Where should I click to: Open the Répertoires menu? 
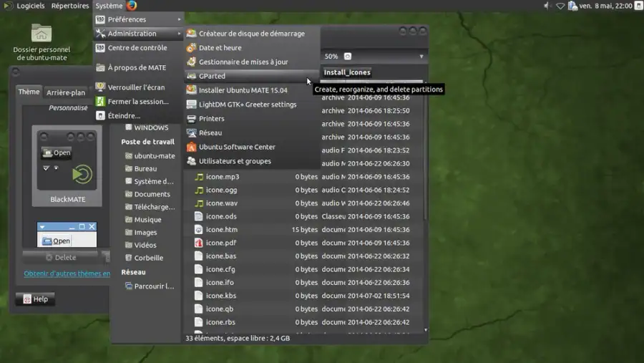(x=70, y=6)
